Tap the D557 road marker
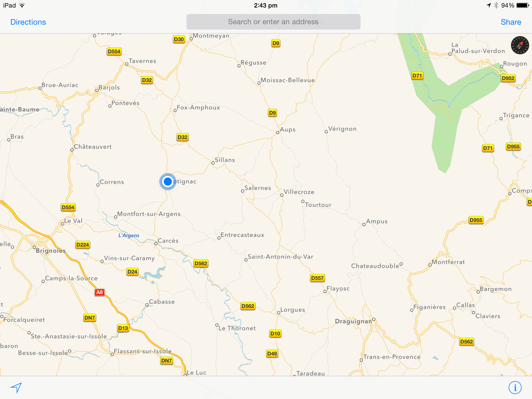The height and width of the screenshot is (399, 532). (317, 278)
